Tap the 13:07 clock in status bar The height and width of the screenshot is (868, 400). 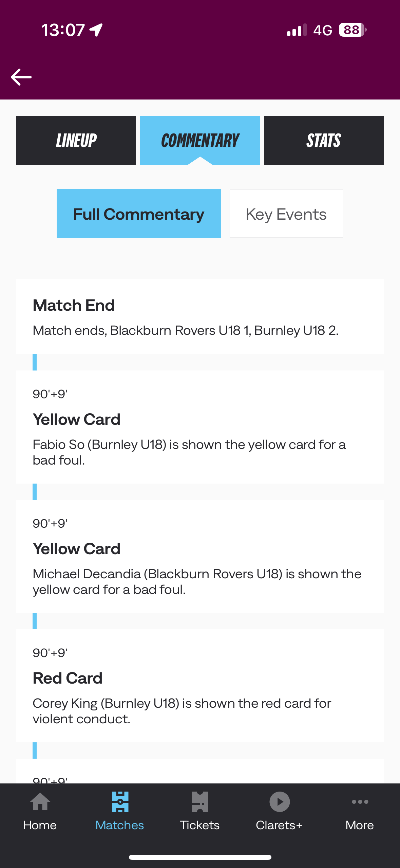(x=63, y=30)
